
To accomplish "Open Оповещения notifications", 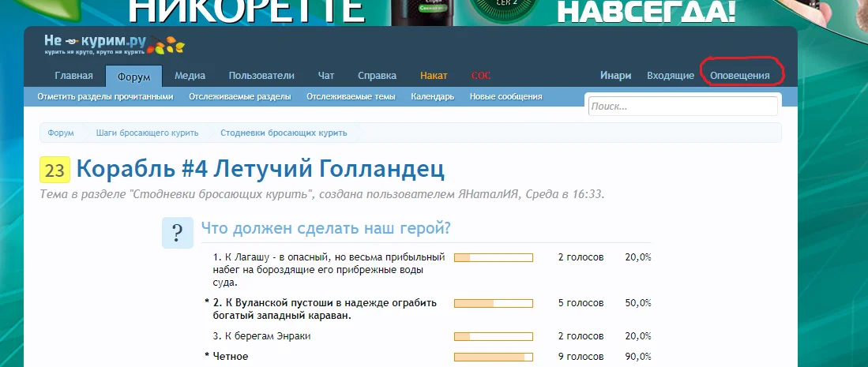I will pos(740,76).
